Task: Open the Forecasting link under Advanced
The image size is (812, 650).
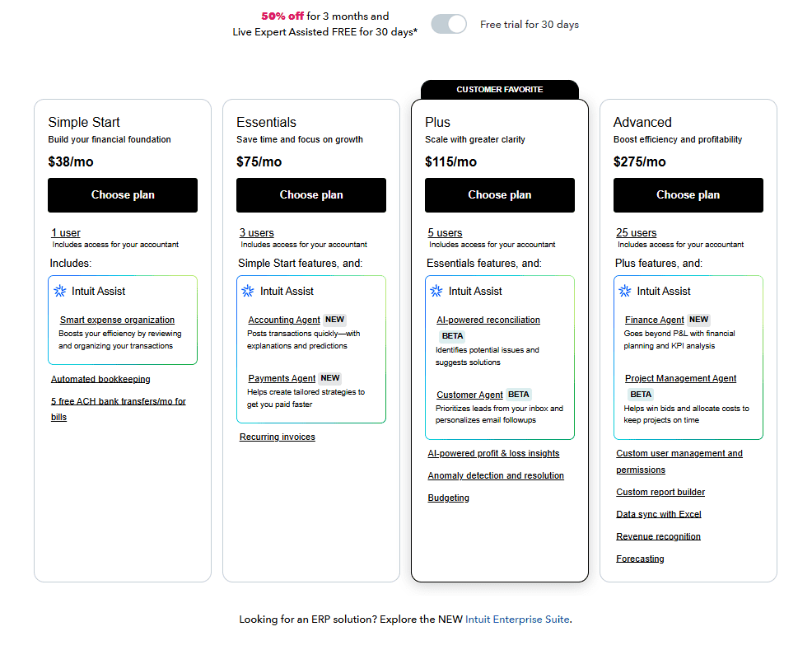Action: tap(640, 558)
